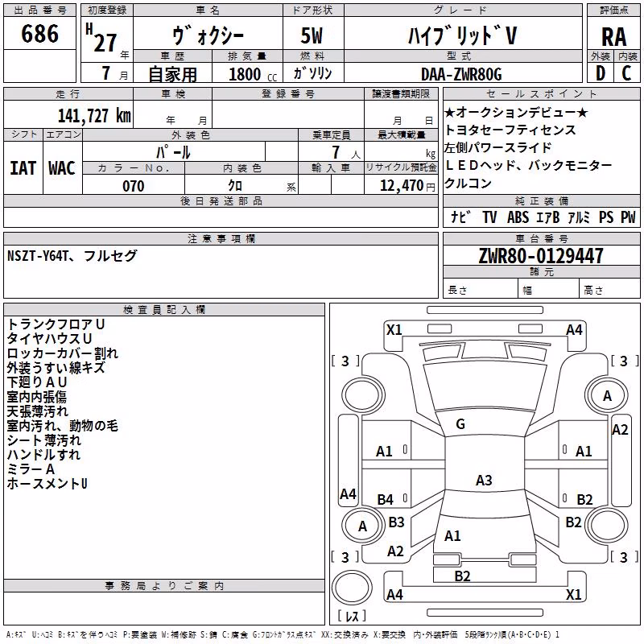Click 左側パワースライド sales point
644x644 pixels.
[x=497, y=147]
